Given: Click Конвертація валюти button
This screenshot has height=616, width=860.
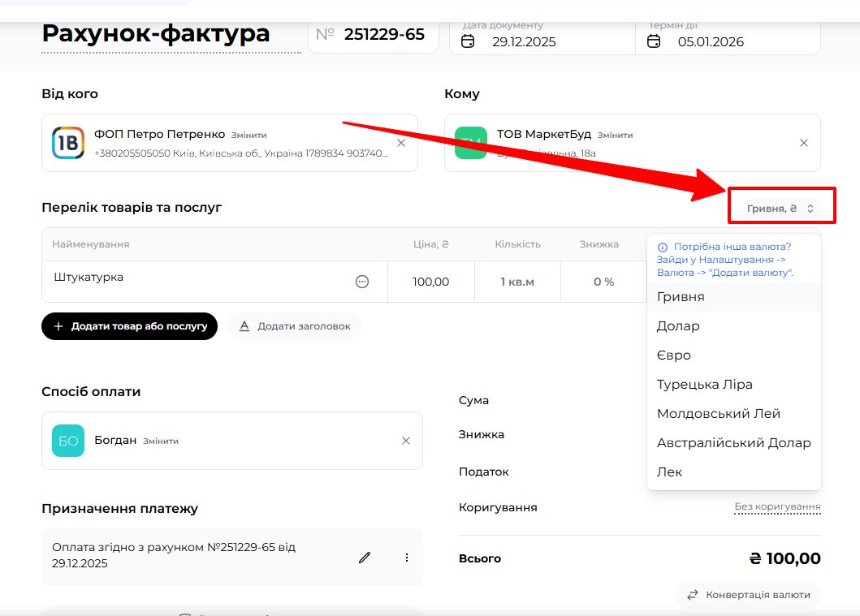Looking at the screenshot, I should tap(748, 595).
